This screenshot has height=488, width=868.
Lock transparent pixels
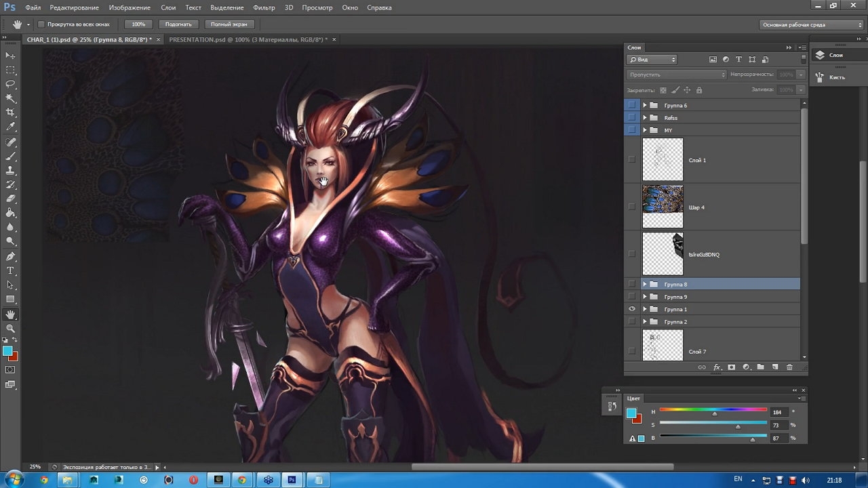pyautogui.click(x=663, y=90)
